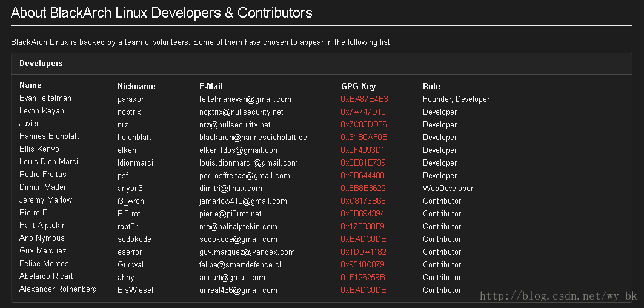Click email pierre@pi3rrot.net
The width and height of the screenshot is (644, 308).
[x=230, y=214]
